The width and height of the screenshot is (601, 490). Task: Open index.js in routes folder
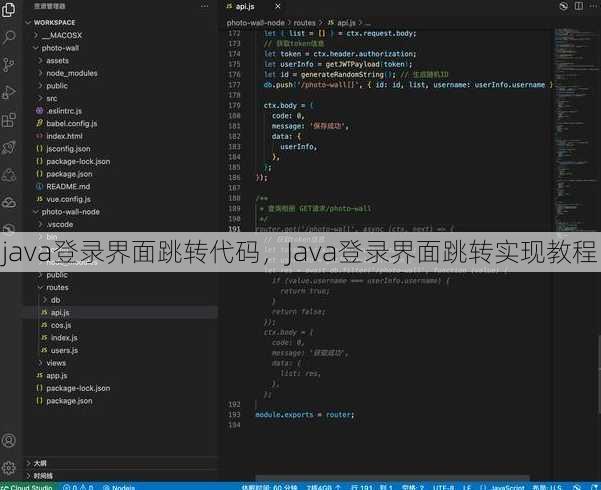pyautogui.click(x=64, y=338)
